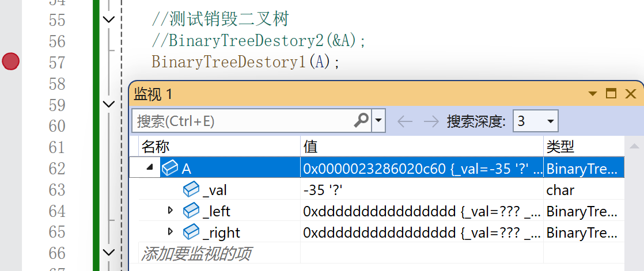The height and width of the screenshot is (271, 644).
Task: Toggle the breakpoint on line 57
Action: (11, 62)
